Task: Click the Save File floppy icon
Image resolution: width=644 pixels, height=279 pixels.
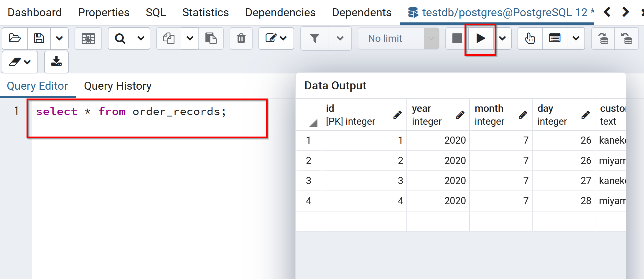Action: (39, 38)
